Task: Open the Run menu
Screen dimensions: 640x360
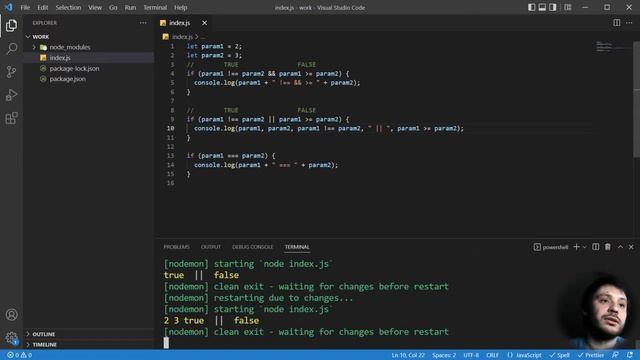Action: point(130,7)
